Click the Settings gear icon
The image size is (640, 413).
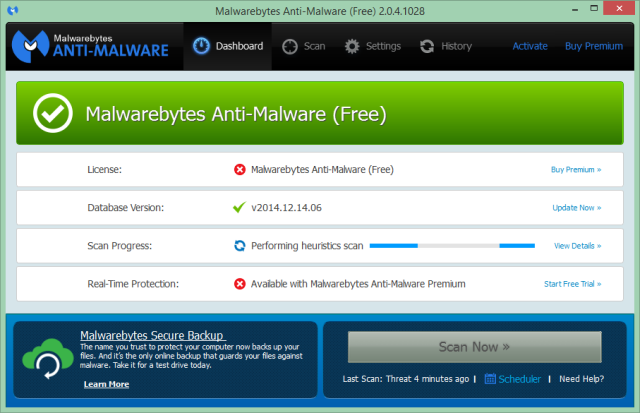tap(352, 47)
